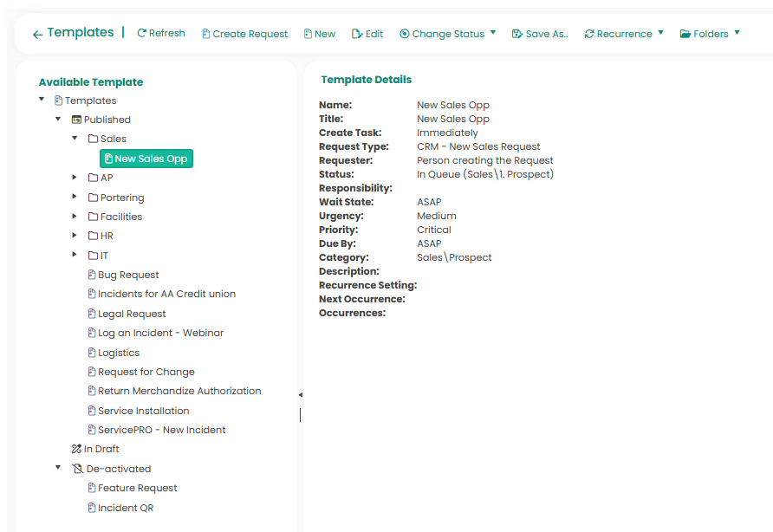This screenshot has width=773, height=532.
Task: Click the Recurrence cycle icon
Action: click(x=589, y=34)
